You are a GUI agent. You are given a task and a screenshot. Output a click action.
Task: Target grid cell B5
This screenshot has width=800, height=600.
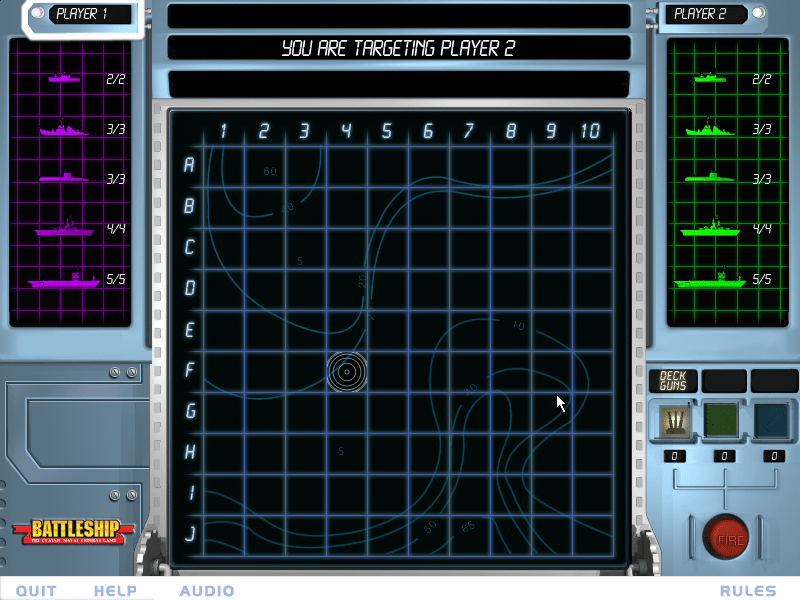click(x=388, y=208)
